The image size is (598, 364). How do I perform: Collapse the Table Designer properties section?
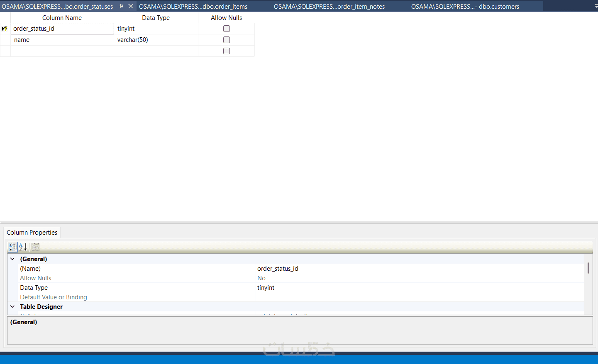pyautogui.click(x=12, y=307)
